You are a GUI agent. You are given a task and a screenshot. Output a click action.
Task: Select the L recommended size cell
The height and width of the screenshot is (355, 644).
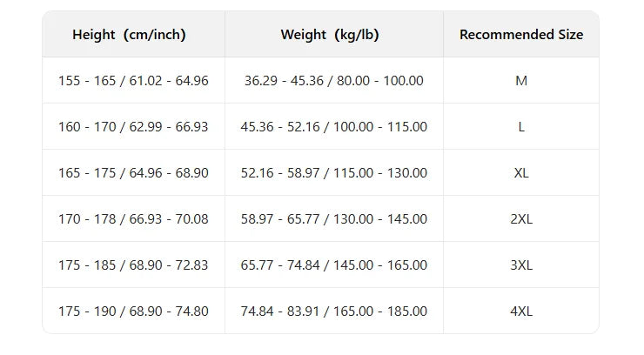click(x=521, y=127)
